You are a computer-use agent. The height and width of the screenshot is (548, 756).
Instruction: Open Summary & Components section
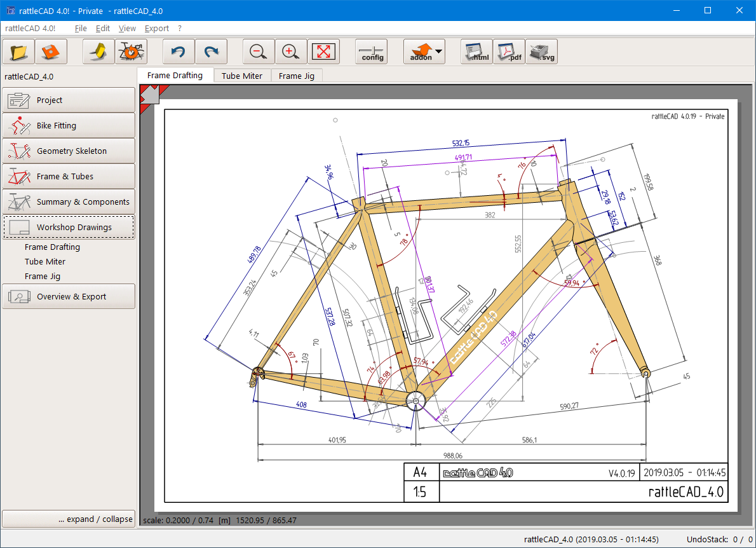(x=69, y=202)
